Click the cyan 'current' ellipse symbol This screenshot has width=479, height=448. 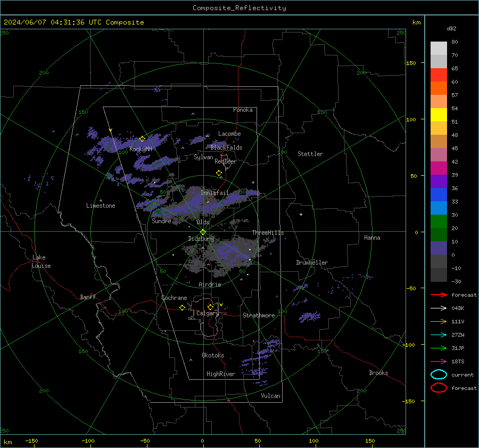439,374
